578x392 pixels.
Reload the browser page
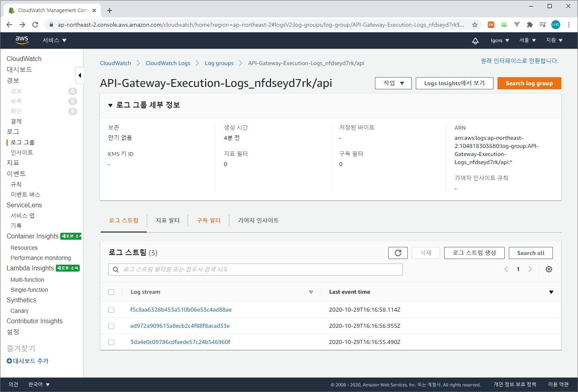click(x=35, y=25)
